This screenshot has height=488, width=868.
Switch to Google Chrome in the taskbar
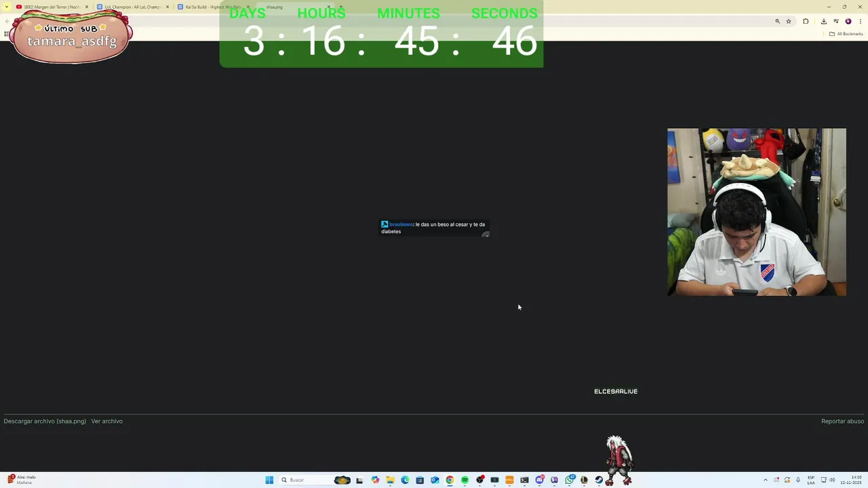[450, 480]
